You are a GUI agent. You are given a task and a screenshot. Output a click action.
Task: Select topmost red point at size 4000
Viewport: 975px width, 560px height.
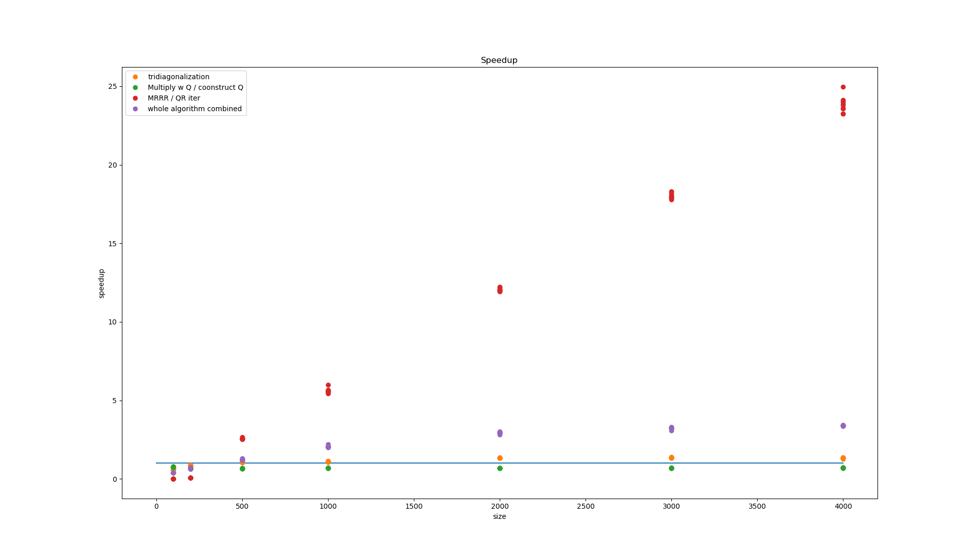coord(843,87)
